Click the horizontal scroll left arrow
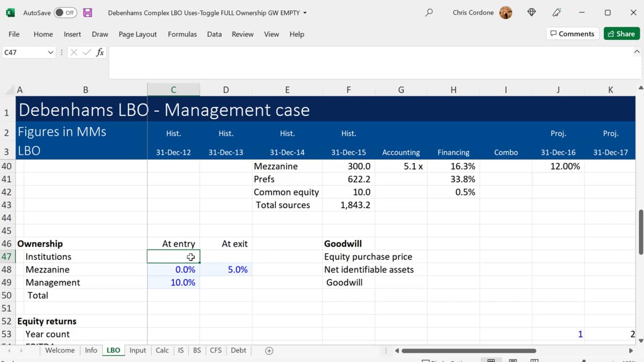644x362 pixels. point(397,351)
